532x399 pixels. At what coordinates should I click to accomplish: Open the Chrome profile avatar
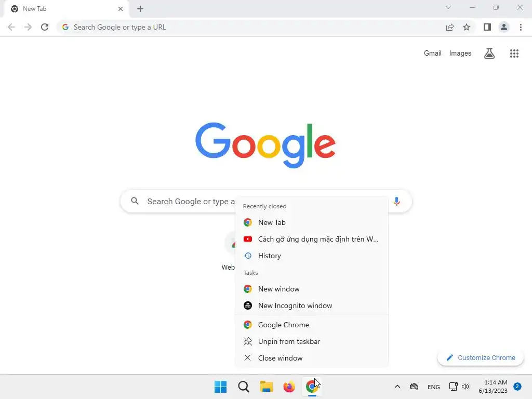click(x=504, y=27)
